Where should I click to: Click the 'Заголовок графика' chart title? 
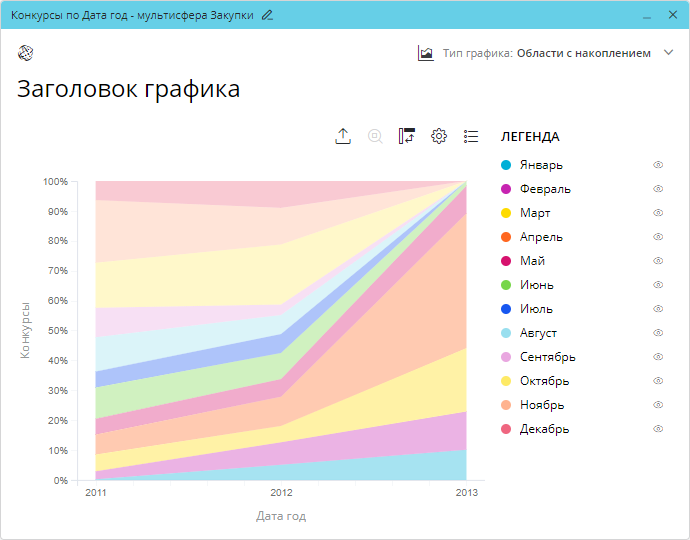128,89
